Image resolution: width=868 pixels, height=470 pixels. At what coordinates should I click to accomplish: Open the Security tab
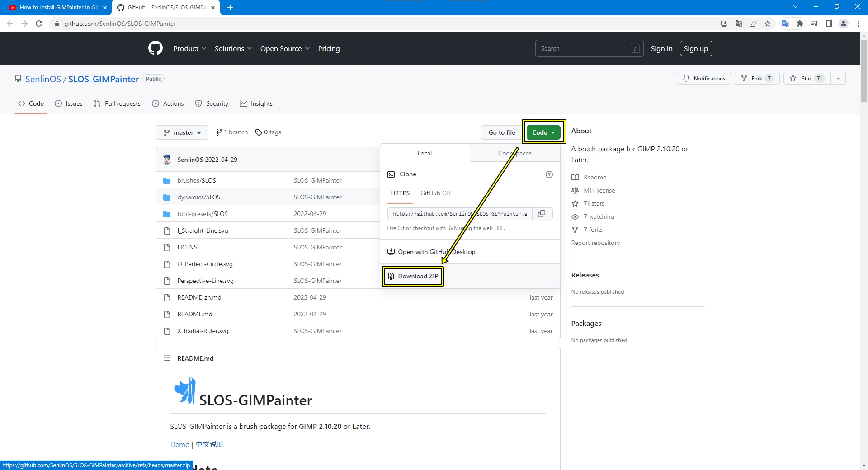click(x=212, y=103)
